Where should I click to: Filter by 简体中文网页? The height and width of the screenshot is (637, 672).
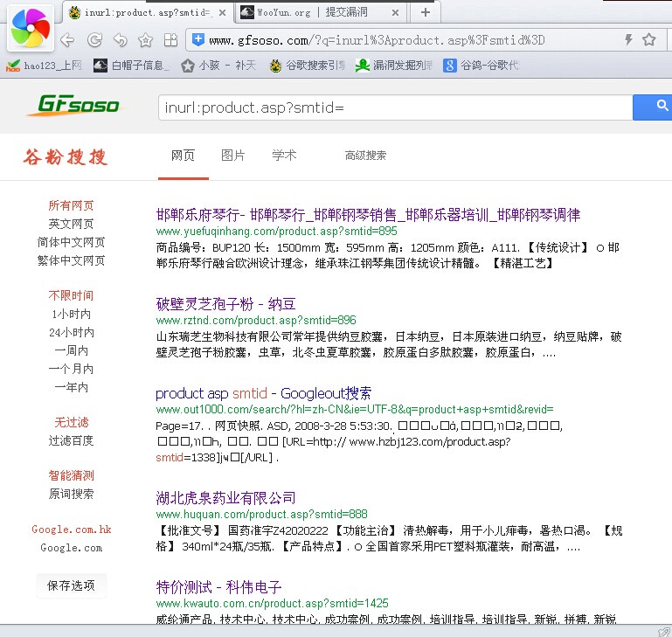pos(71,243)
